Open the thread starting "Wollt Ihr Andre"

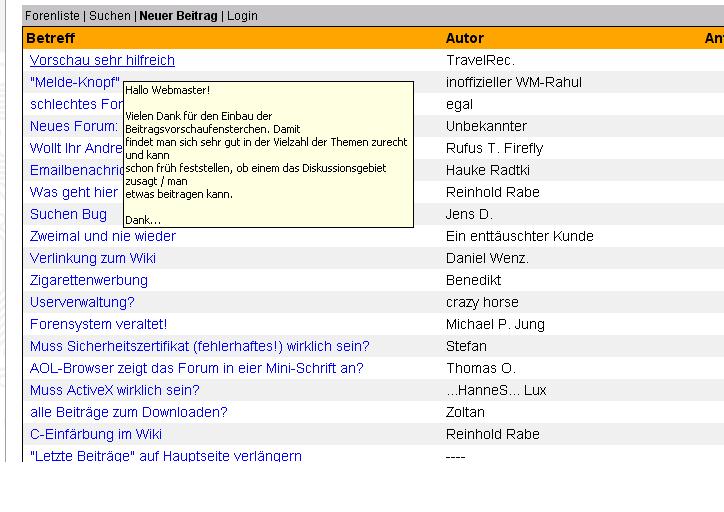coord(76,148)
